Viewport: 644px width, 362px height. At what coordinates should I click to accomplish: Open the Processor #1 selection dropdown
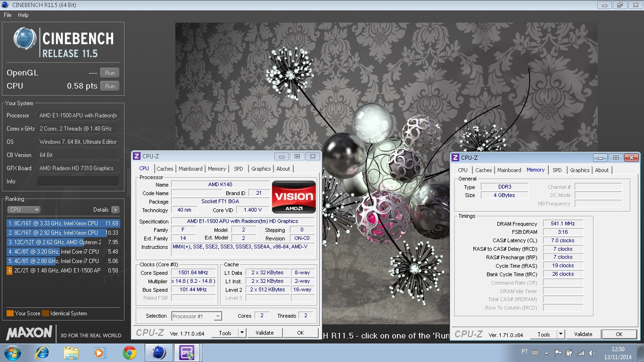(197, 316)
